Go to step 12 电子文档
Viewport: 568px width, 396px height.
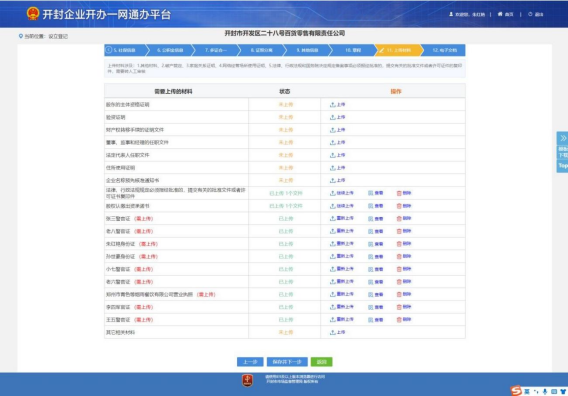[444, 50]
